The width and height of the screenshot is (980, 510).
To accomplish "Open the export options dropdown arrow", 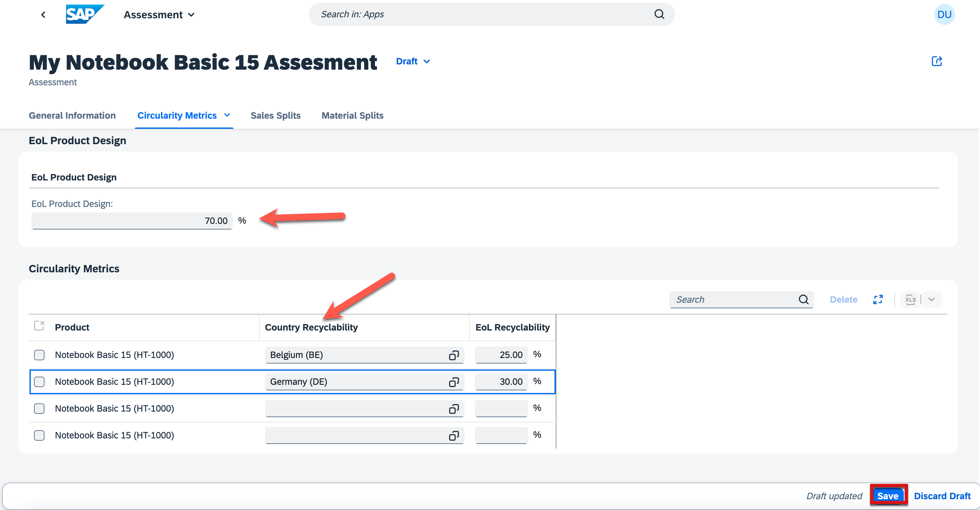I will 931,299.
